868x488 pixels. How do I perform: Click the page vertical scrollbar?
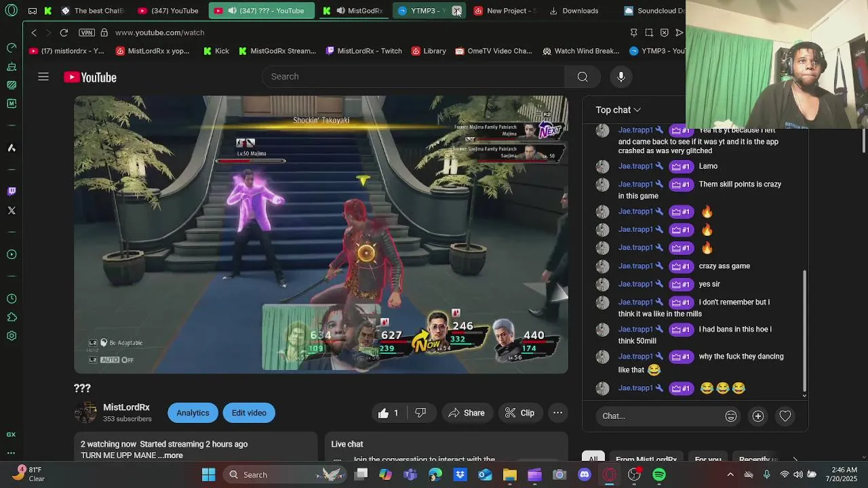(864, 139)
